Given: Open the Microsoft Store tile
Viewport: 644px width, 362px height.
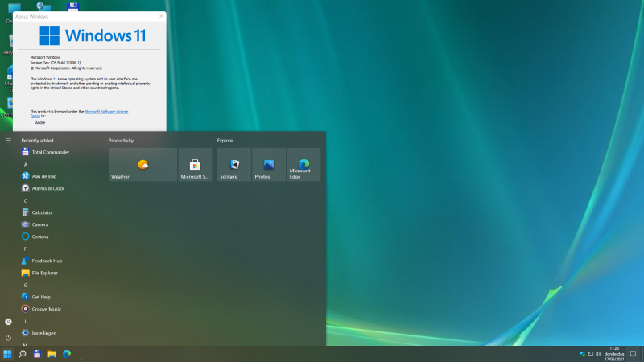Looking at the screenshot, I should (195, 165).
